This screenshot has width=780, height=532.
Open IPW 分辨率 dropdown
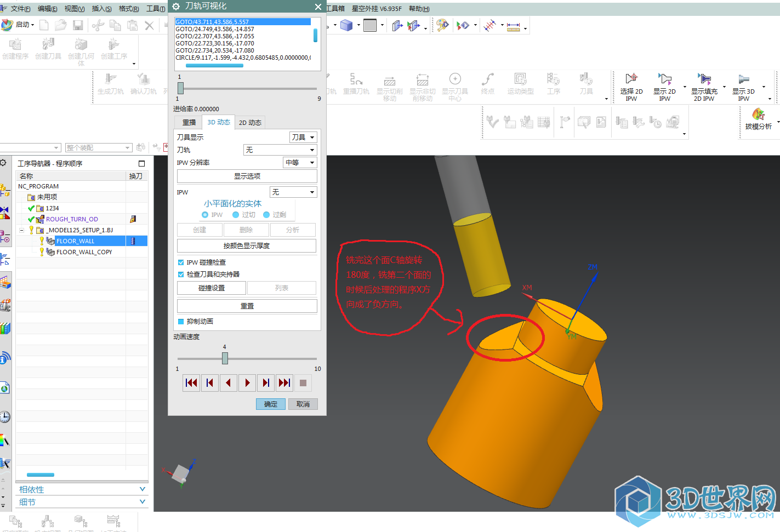300,163
